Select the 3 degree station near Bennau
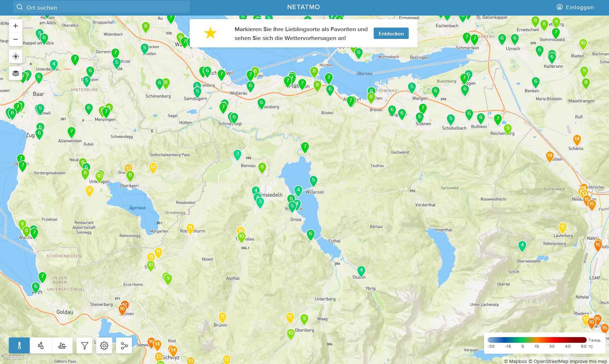The width and height of the screenshot is (609, 364). [x=237, y=154]
